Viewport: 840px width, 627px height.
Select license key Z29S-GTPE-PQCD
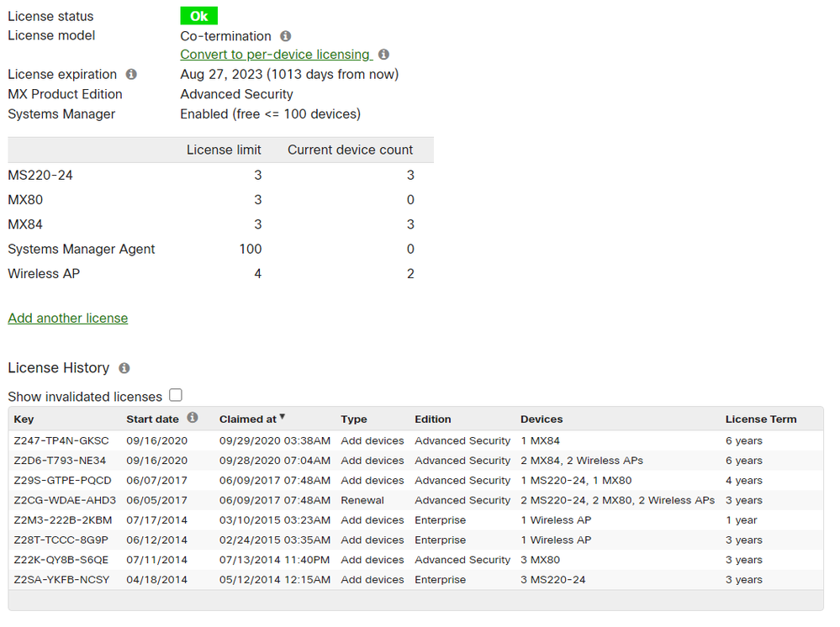63,480
